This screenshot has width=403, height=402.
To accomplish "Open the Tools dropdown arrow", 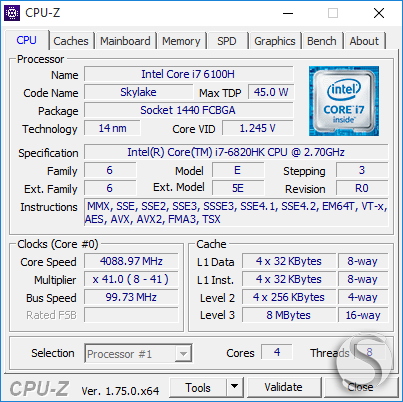I will point(235,387).
